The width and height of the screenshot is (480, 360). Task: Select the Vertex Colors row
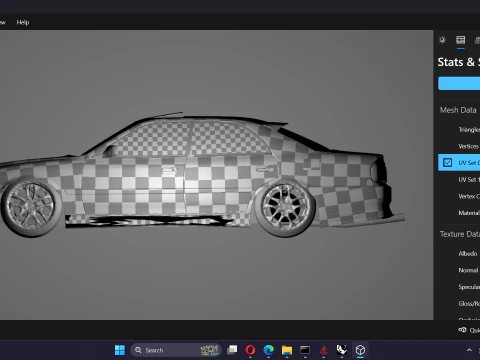[x=459, y=196]
